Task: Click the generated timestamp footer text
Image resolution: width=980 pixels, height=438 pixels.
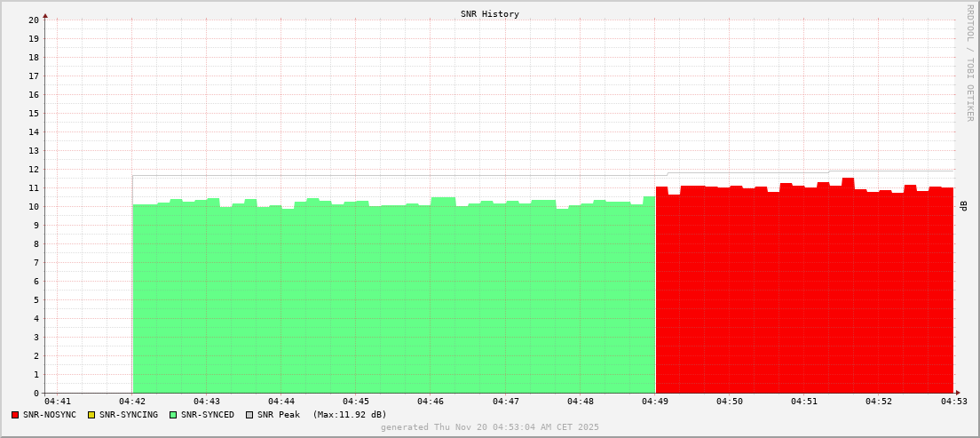Action: 490,427
